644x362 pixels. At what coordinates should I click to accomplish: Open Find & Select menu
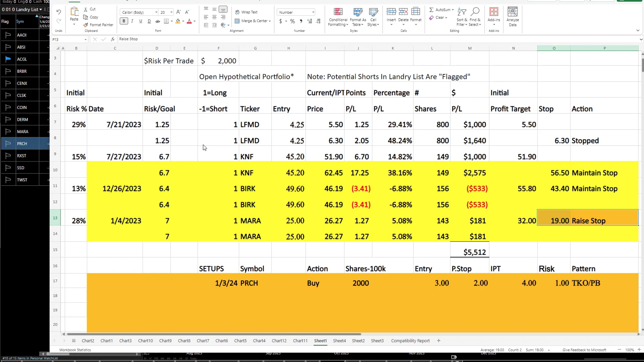tap(475, 17)
